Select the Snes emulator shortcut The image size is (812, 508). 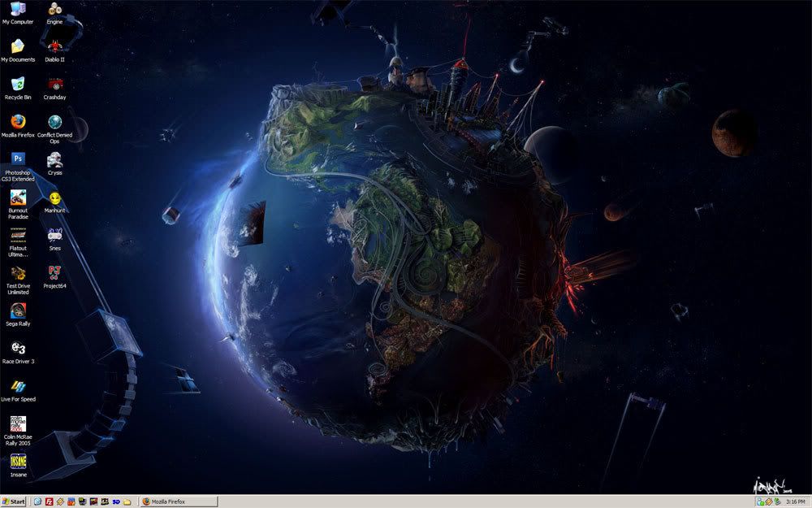coord(54,235)
